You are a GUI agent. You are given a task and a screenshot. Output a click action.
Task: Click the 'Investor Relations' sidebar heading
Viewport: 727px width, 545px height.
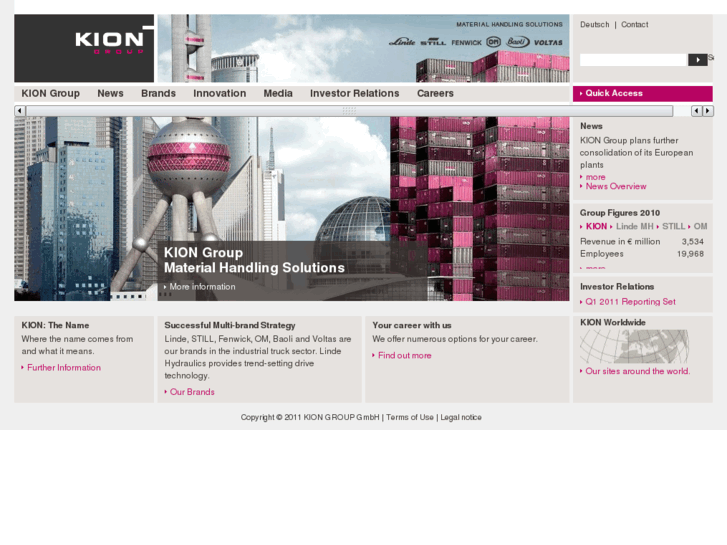point(617,287)
